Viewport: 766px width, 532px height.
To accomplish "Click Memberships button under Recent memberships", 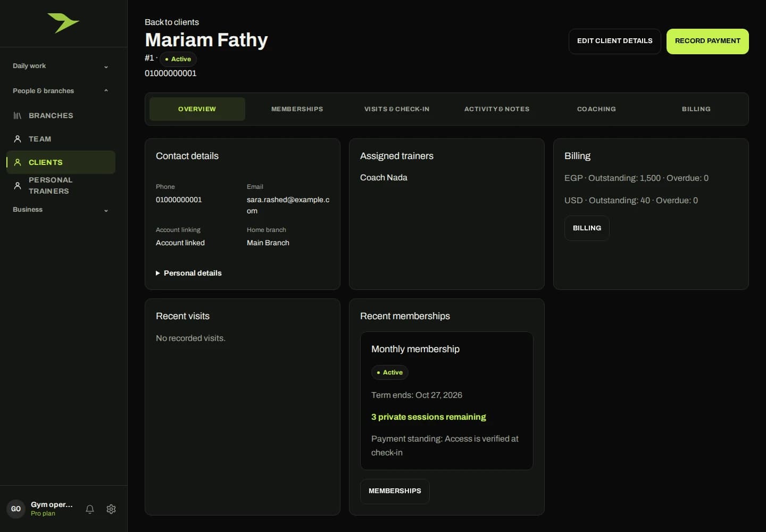I will pos(395,491).
